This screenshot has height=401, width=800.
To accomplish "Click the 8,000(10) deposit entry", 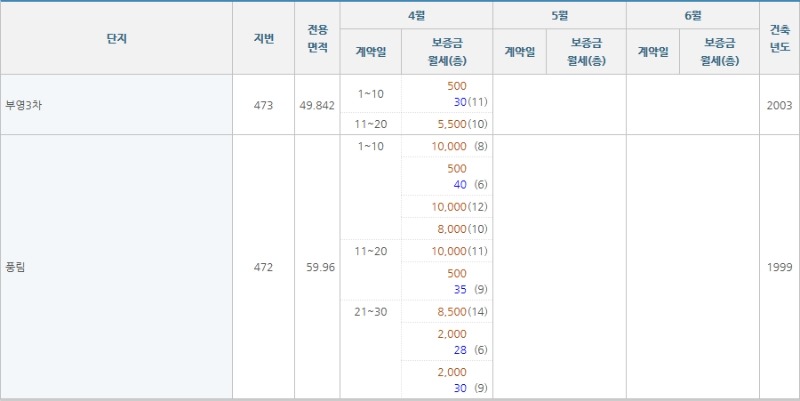I will [x=462, y=229].
